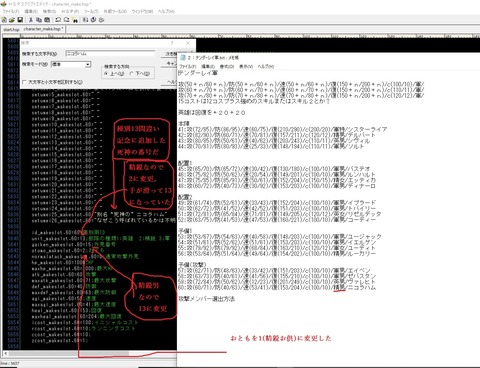Select the 下へ search direction radio button
Viewport: 480px width, 368px height.
pos(131,73)
